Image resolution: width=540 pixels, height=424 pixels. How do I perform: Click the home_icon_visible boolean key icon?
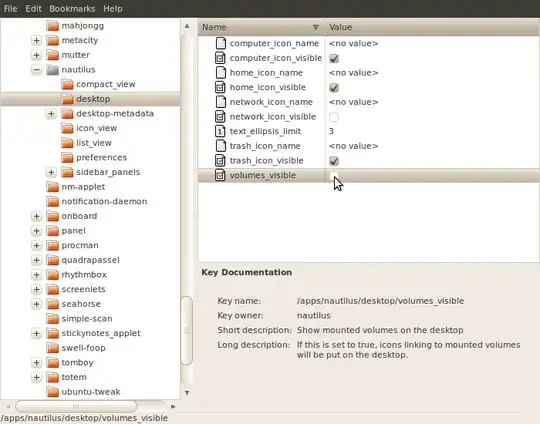tap(220, 87)
